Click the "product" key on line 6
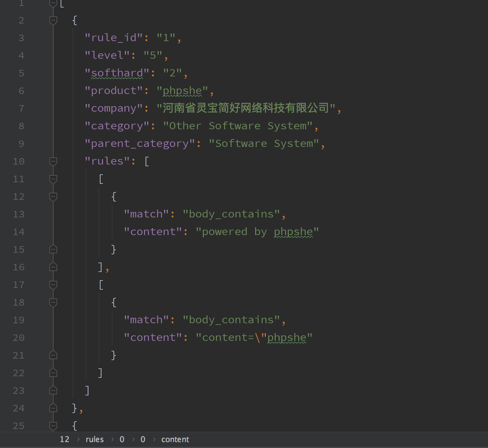Image resolution: width=488 pixels, height=448 pixels. [114, 91]
